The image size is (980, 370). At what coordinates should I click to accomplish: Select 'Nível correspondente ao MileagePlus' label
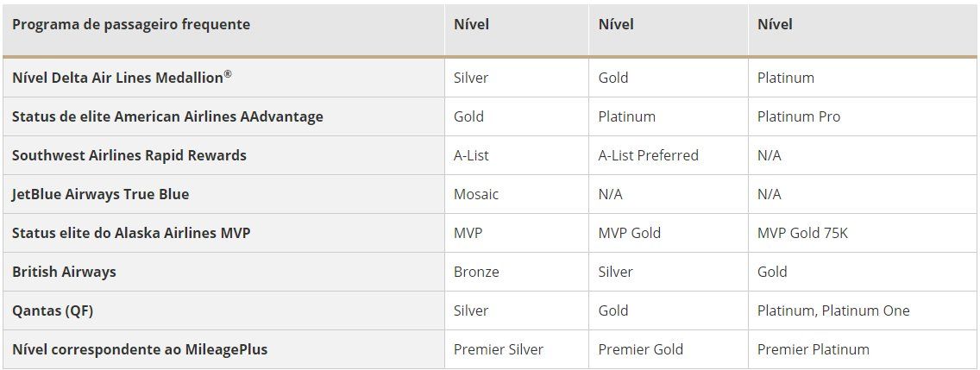tap(140, 349)
